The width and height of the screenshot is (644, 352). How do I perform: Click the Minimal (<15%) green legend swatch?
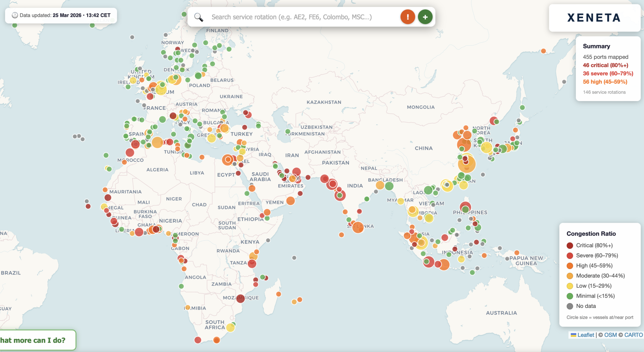570,296
